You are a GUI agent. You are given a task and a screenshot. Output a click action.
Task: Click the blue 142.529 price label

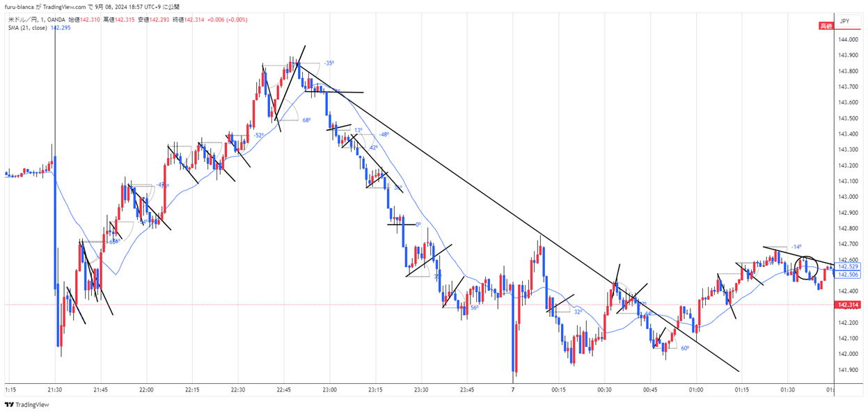pos(847,266)
